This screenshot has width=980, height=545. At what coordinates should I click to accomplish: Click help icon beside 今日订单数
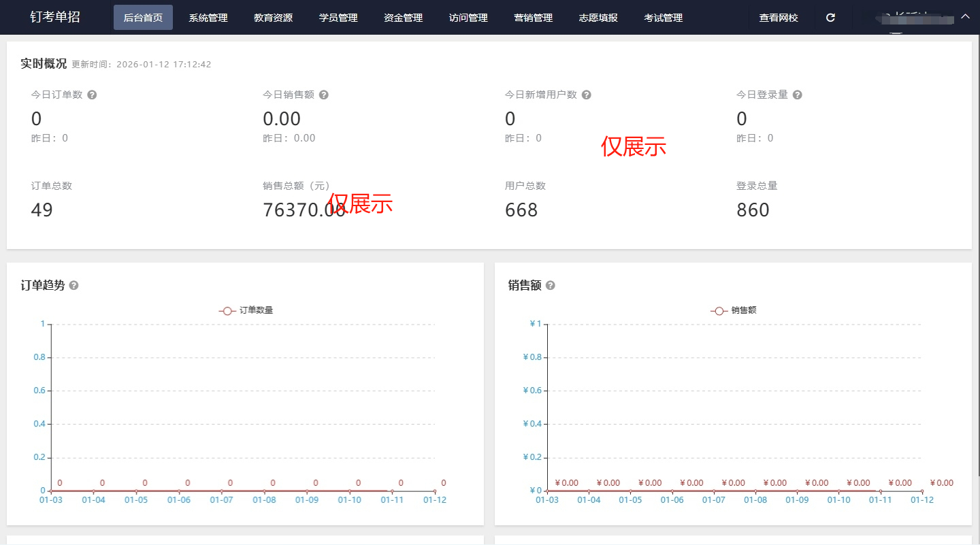pyautogui.click(x=92, y=95)
